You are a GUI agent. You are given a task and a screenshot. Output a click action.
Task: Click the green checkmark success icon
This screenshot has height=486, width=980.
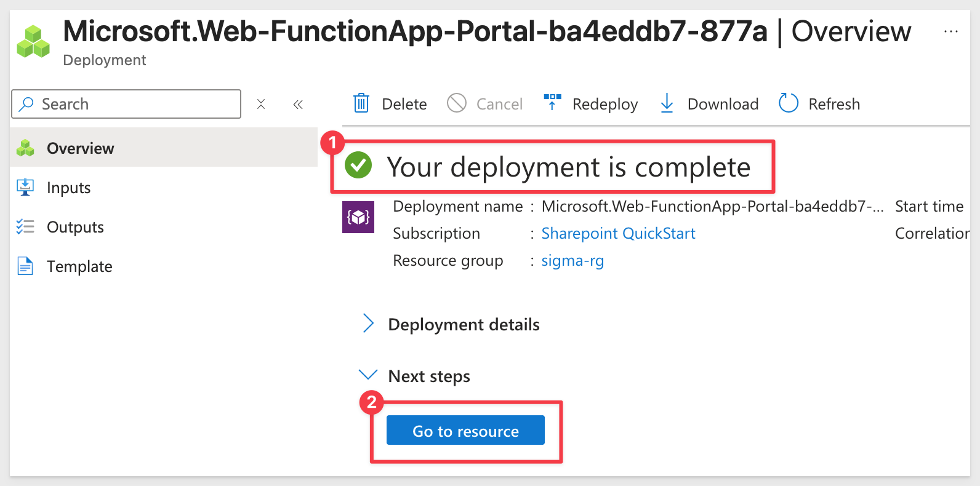358,165
